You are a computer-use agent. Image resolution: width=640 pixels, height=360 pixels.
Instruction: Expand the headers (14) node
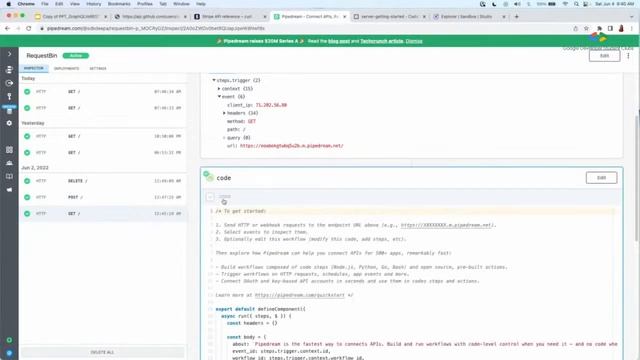coord(224,113)
